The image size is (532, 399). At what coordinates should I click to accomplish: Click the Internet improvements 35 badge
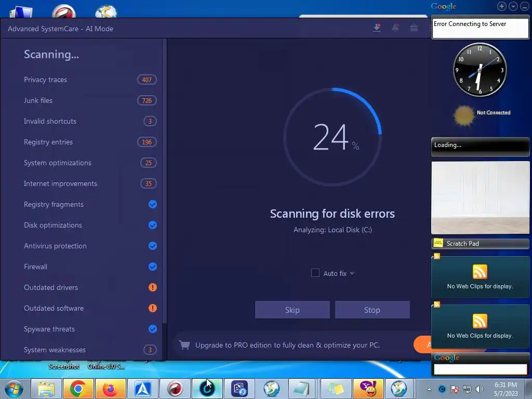tap(148, 183)
